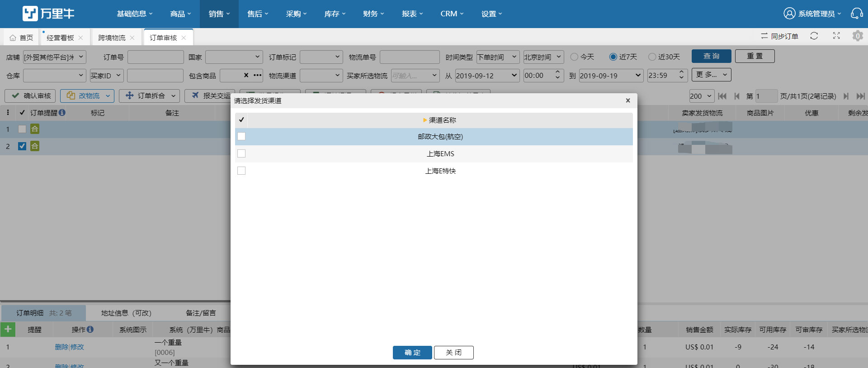Select the 近30天 radio button
The width and height of the screenshot is (868, 368).
[652, 57]
